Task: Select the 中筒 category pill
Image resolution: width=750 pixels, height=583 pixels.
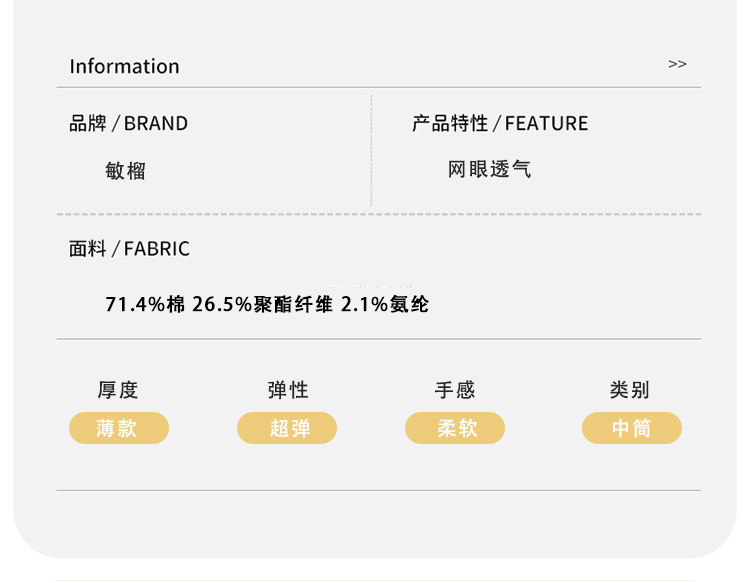Action: click(632, 428)
